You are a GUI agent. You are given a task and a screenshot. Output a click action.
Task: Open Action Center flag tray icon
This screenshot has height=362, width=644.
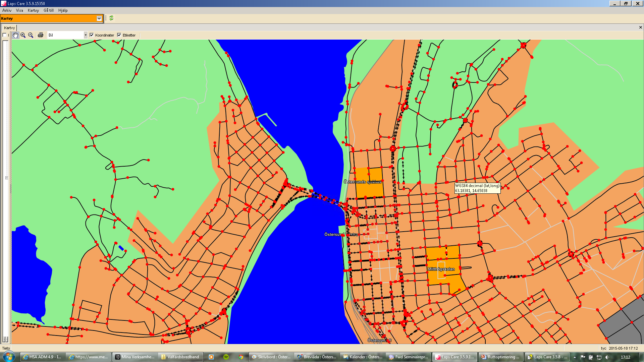[583, 357]
